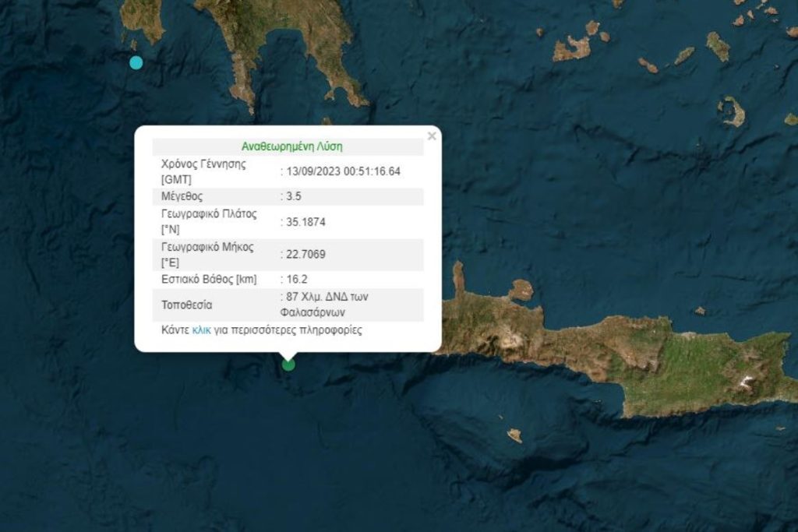Click the Milos island in the Cyclades

point(572,49)
